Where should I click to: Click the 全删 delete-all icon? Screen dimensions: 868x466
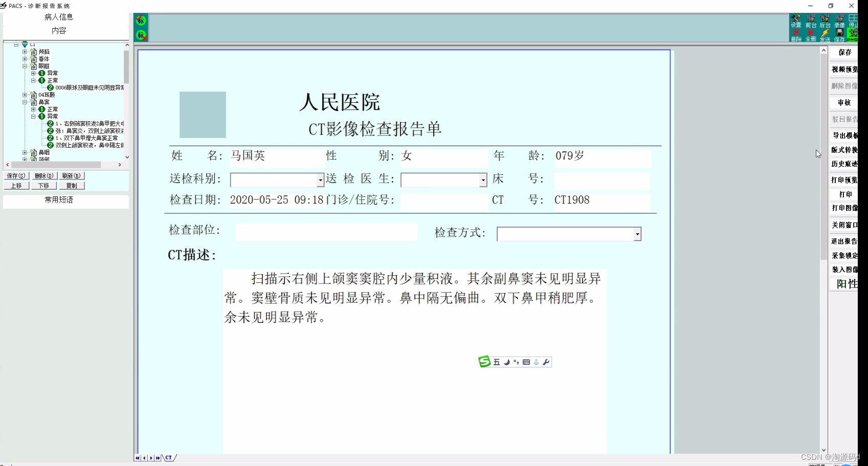click(x=811, y=33)
